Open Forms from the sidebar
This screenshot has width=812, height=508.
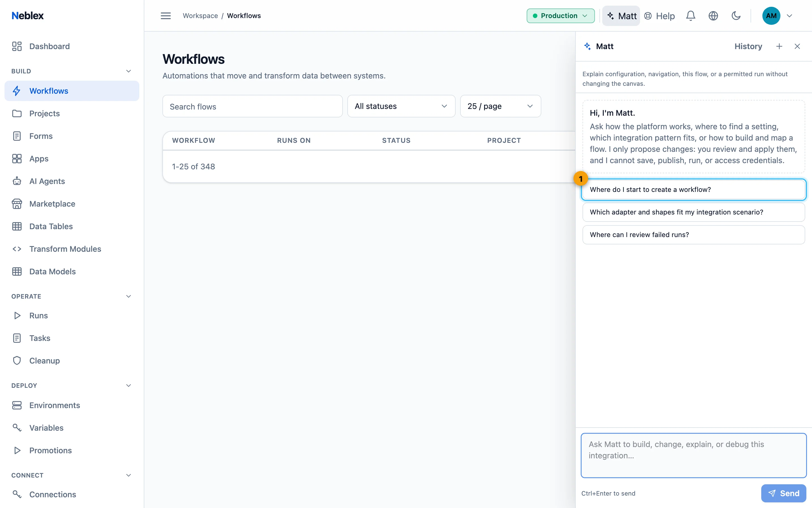[72, 136]
